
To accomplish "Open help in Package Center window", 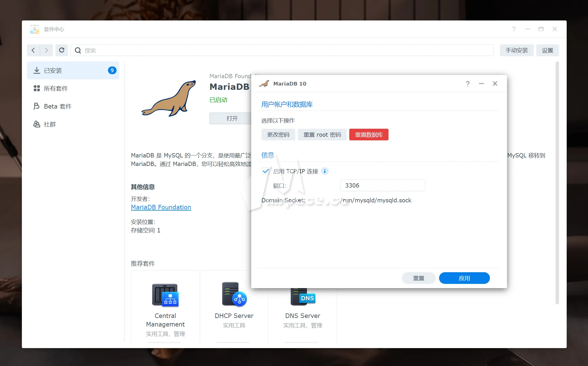I will click(514, 29).
